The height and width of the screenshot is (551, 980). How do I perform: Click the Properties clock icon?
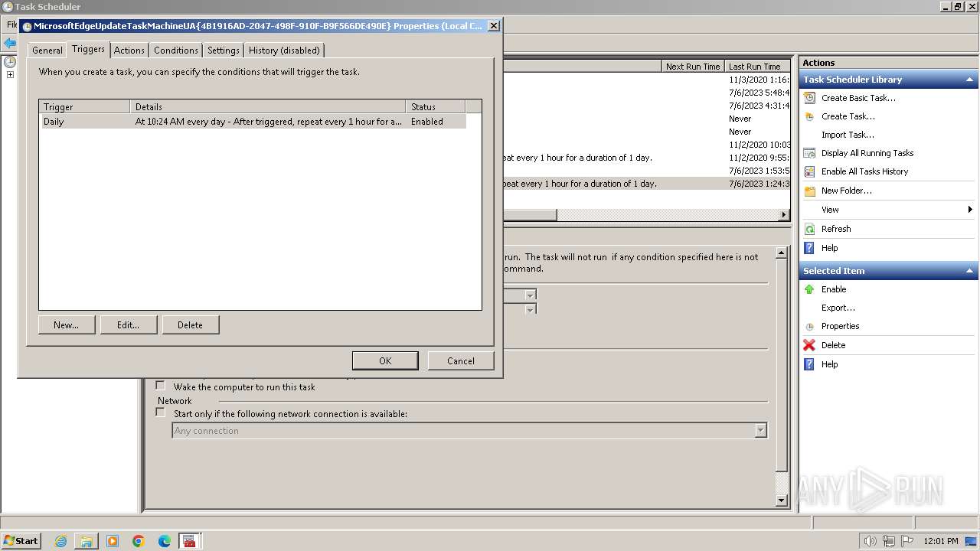click(x=809, y=327)
